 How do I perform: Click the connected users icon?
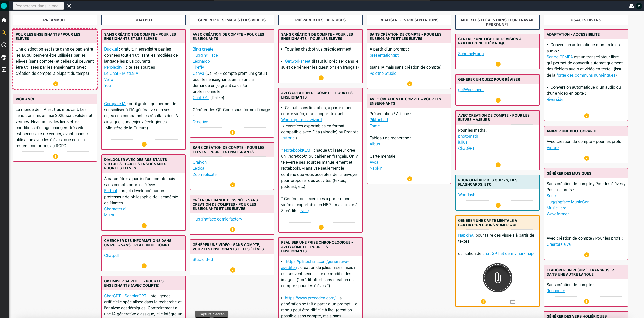coord(632,6)
